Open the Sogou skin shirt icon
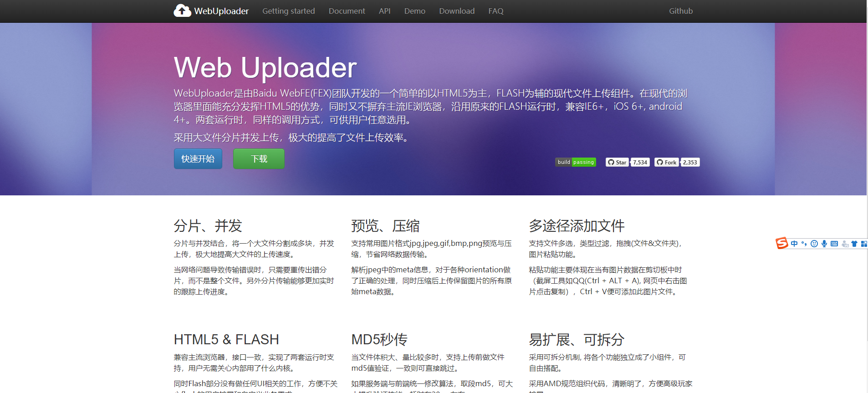 (x=854, y=244)
